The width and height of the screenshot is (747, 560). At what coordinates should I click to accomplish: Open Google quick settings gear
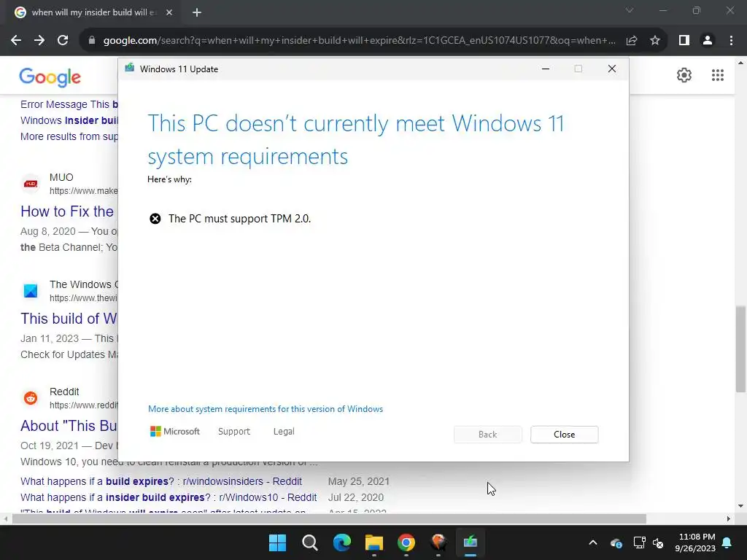(684, 75)
